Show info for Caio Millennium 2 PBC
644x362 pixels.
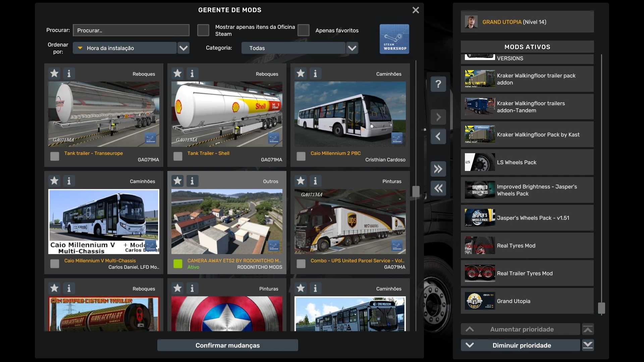coord(315,73)
